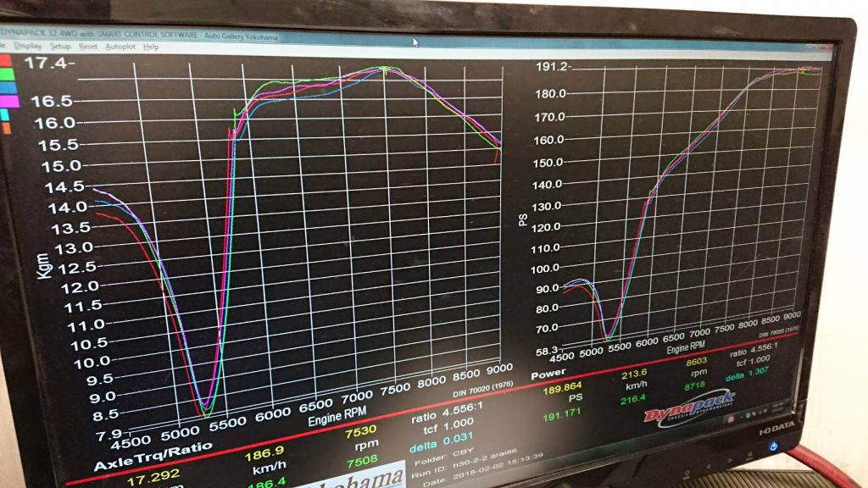This screenshot has width=868, height=488.
Task: Select the blue run color swatch
Action: (7, 88)
